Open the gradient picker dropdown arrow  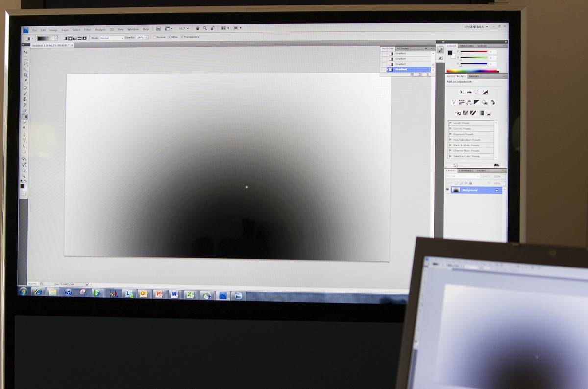tap(56, 38)
